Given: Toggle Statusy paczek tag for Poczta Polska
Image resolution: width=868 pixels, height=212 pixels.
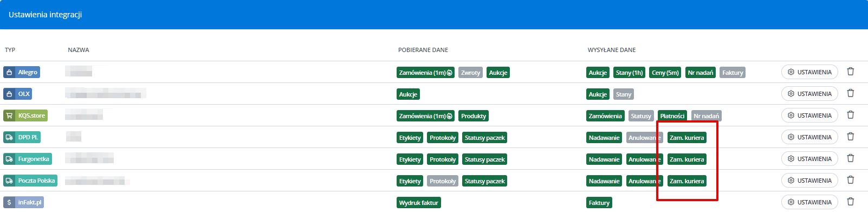Looking at the screenshot, I should click(484, 181).
